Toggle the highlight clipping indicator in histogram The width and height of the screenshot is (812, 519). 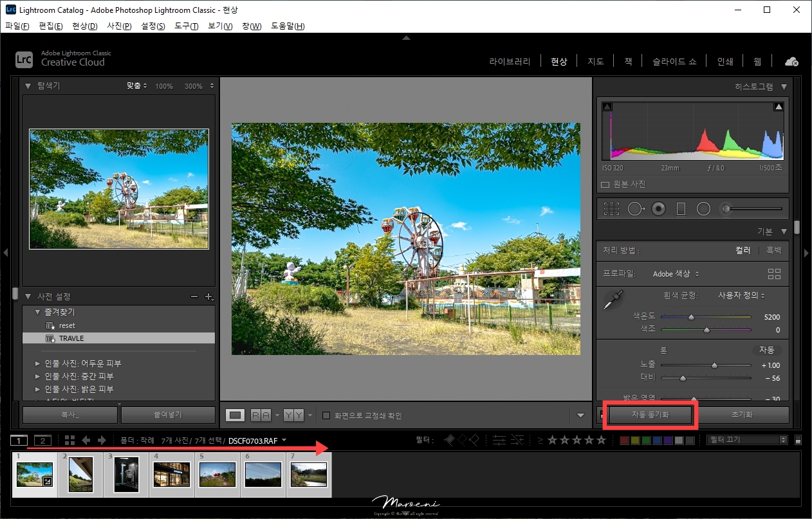[x=779, y=107]
